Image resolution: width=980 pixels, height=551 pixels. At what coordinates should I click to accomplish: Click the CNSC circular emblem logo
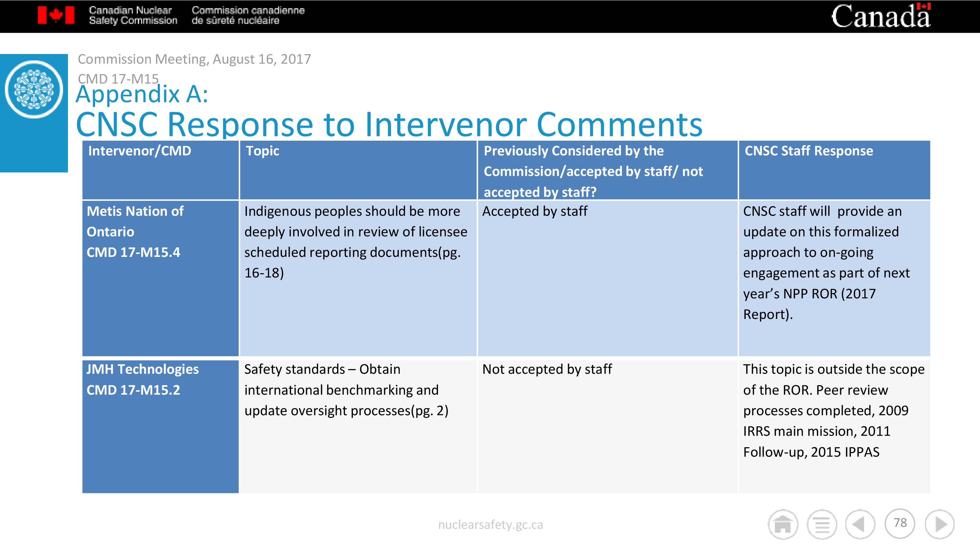(x=34, y=89)
